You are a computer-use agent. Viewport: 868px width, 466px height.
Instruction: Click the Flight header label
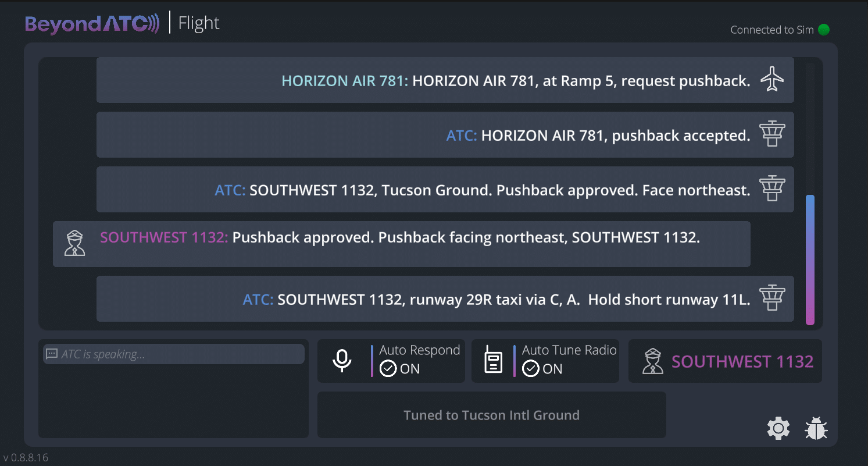click(x=199, y=23)
